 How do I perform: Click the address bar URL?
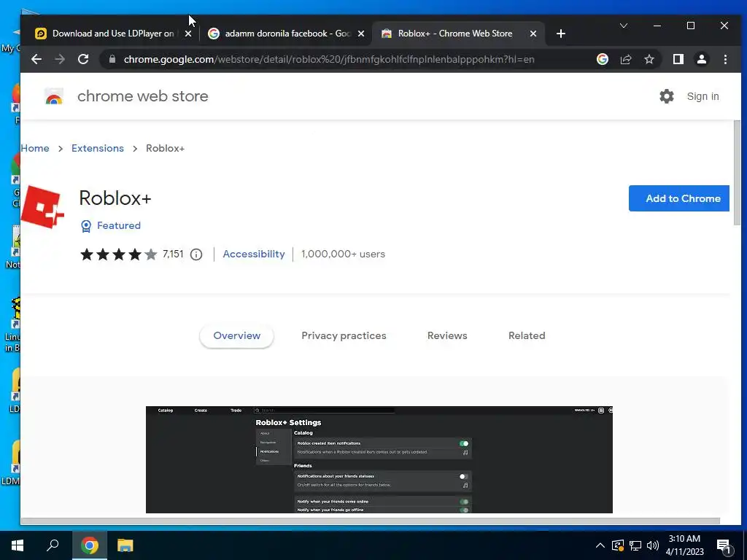coord(329,59)
